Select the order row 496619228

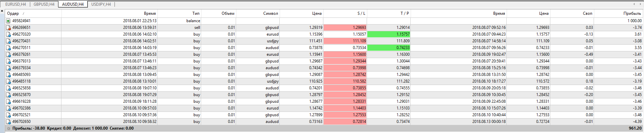pyautogui.click(x=324, y=101)
